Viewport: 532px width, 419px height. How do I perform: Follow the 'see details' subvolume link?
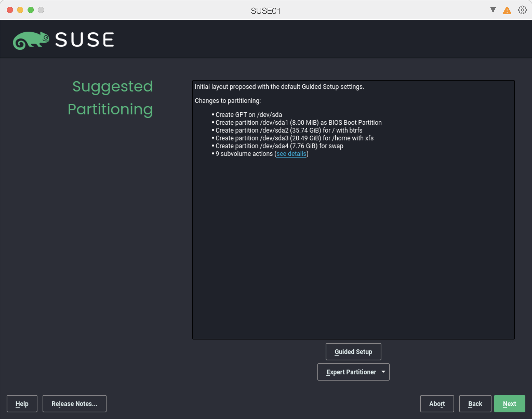coord(291,154)
